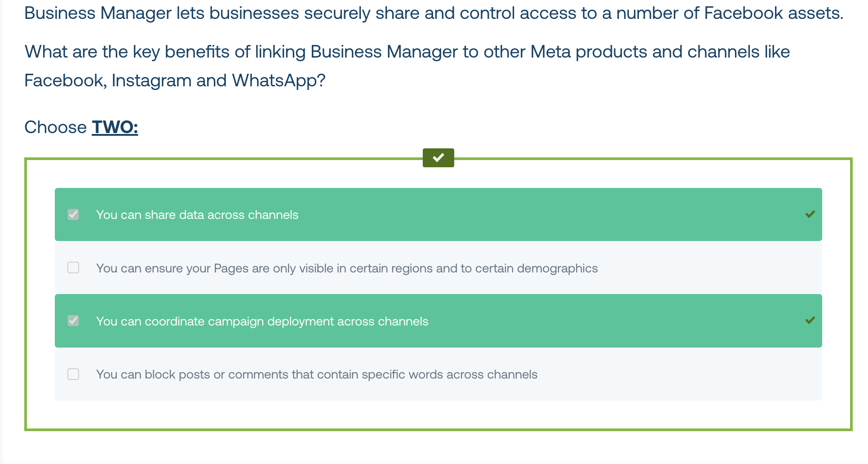Screen dimensions: 868x464
Task: Enable checkbox for block posts or comments
Action: click(x=73, y=374)
